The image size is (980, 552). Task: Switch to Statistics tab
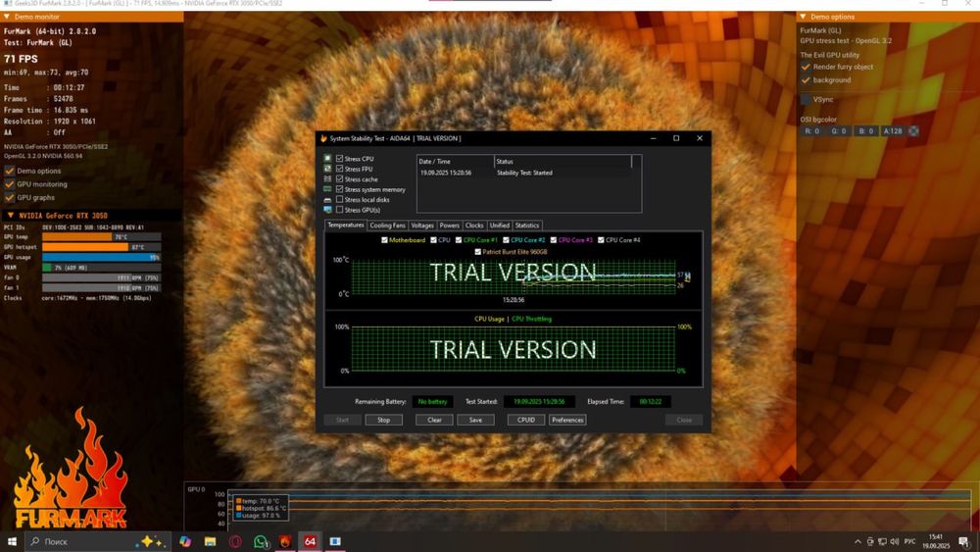click(527, 226)
